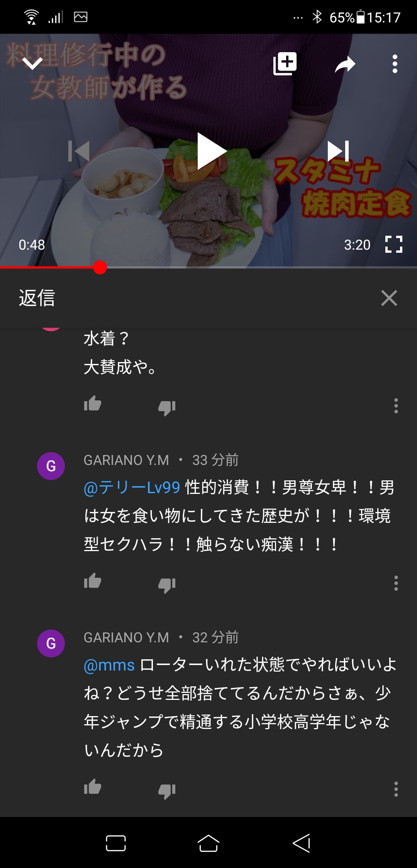This screenshot has height=868, width=417.
Task: Tap the @テリーLv99 mention link
Action: point(132,487)
